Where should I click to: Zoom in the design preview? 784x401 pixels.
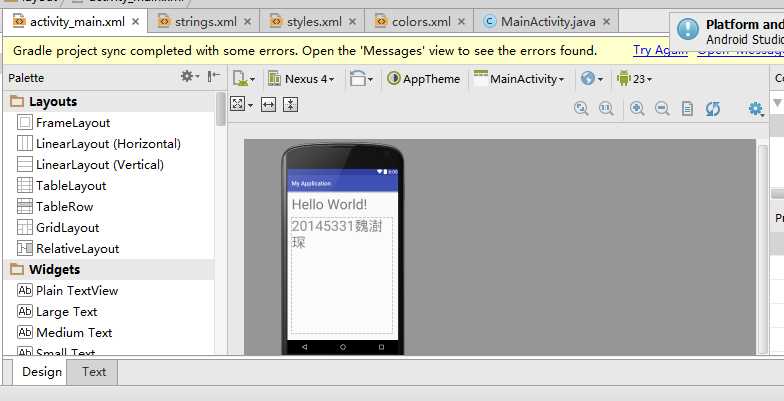pos(637,108)
